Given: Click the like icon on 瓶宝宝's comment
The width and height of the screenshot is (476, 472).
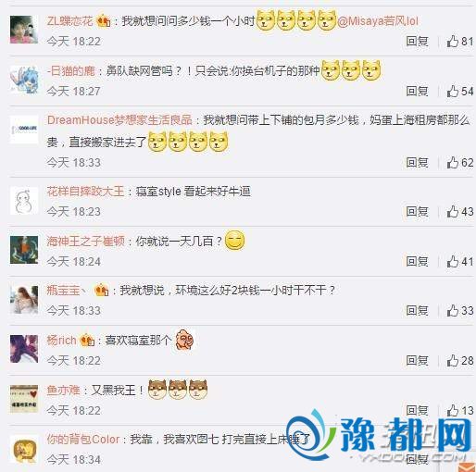Looking at the screenshot, I should pos(453,310).
